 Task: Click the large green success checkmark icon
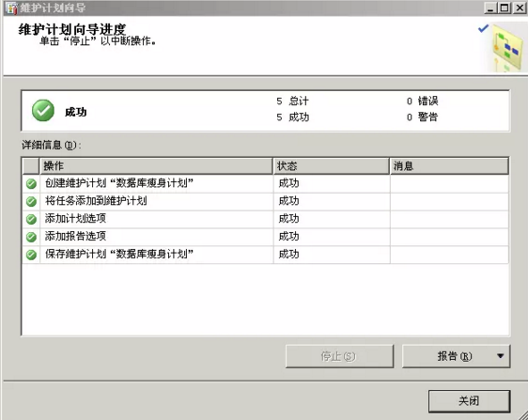[x=43, y=111]
